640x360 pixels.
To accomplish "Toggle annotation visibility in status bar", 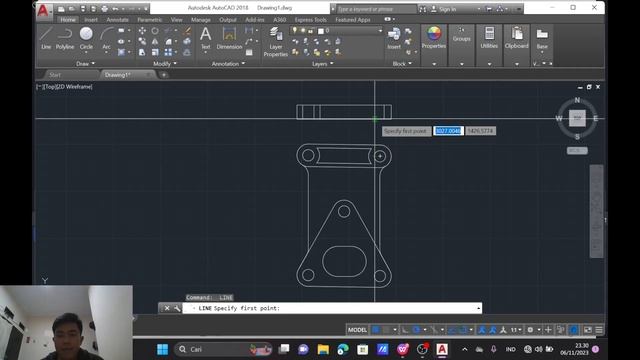I will 482,330.
